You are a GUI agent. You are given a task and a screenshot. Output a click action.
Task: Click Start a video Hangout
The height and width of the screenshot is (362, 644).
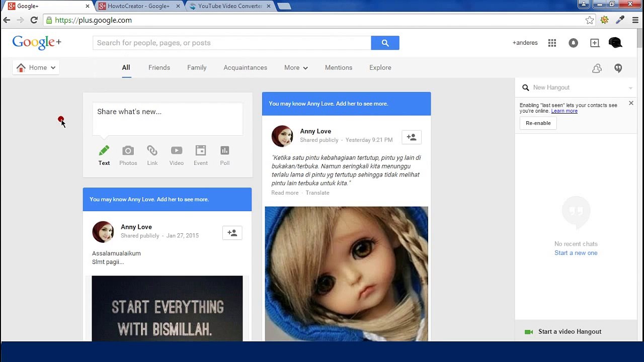coord(570,332)
